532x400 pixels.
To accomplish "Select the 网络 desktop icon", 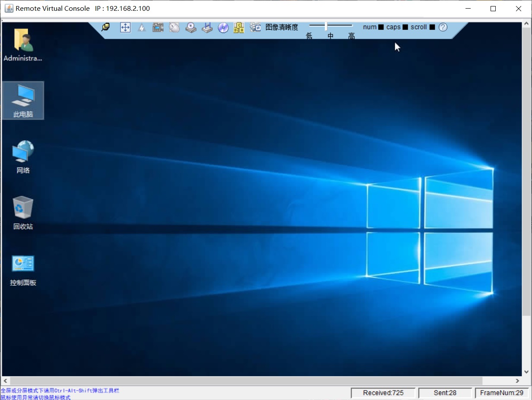I will click(x=23, y=157).
